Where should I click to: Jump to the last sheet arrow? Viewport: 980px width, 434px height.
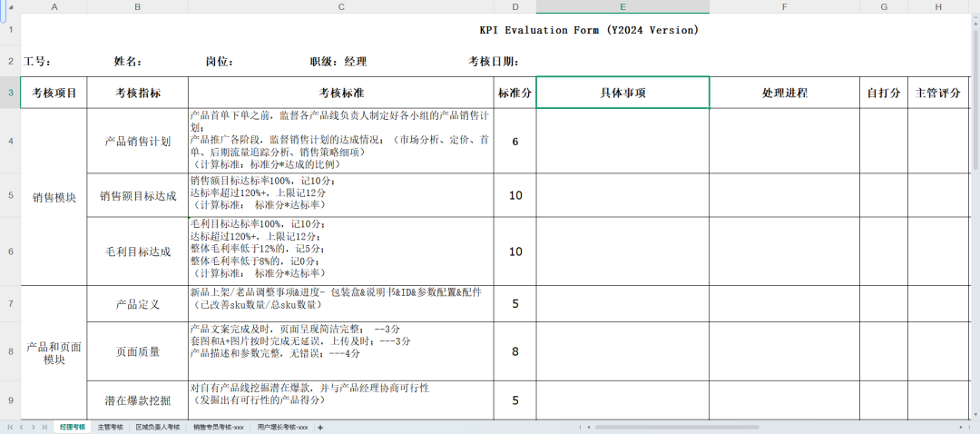coord(44,427)
